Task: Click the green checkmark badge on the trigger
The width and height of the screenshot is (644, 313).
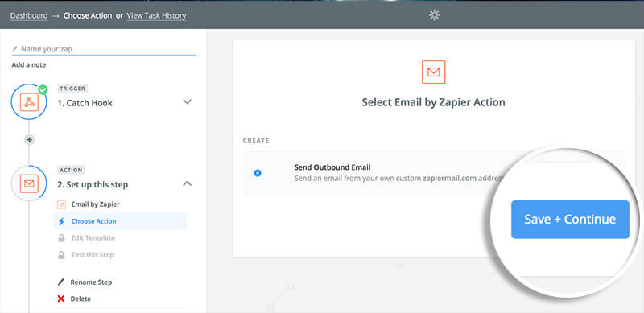Action: point(43,89)
